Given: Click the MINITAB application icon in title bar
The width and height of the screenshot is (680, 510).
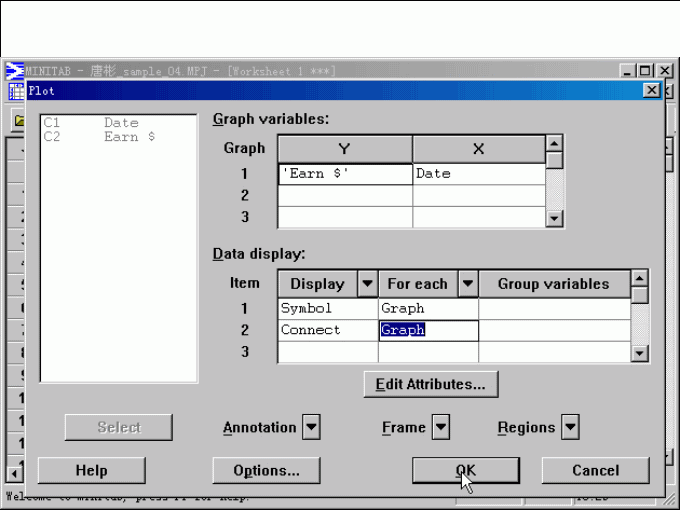Looking at the screenshot, I should [x=14, y=71].
